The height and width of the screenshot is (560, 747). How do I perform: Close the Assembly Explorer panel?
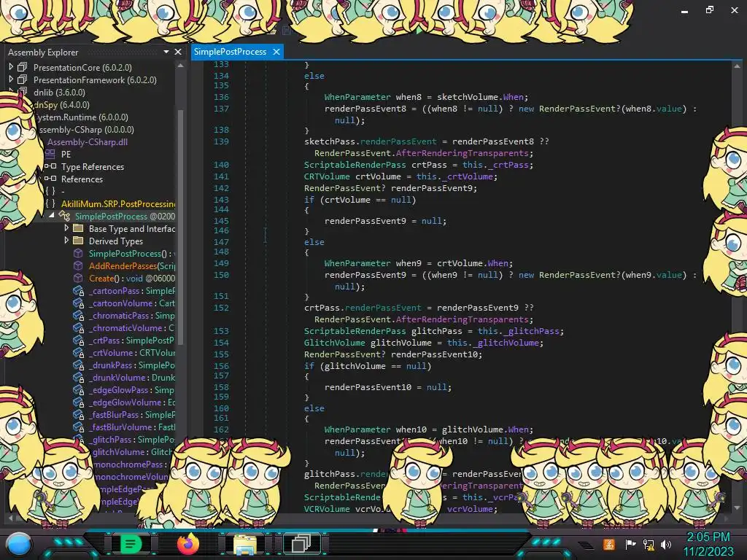[x=178, y=52]
